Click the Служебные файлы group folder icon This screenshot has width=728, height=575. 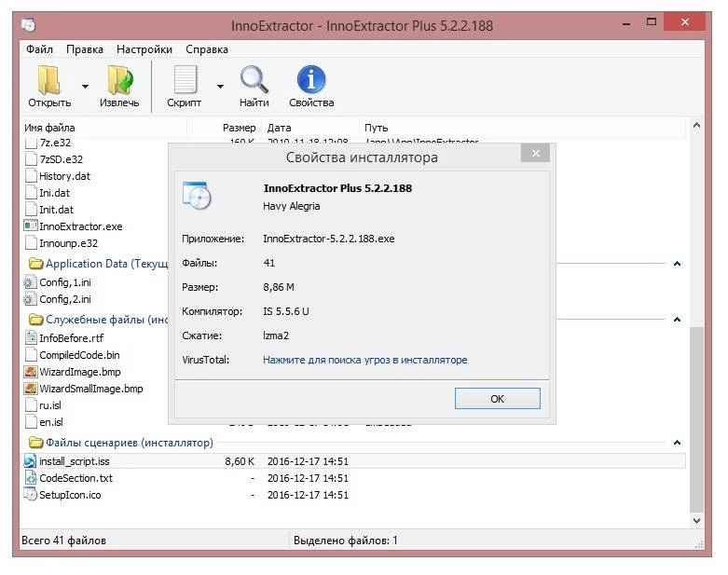click(x=35, y=320)
